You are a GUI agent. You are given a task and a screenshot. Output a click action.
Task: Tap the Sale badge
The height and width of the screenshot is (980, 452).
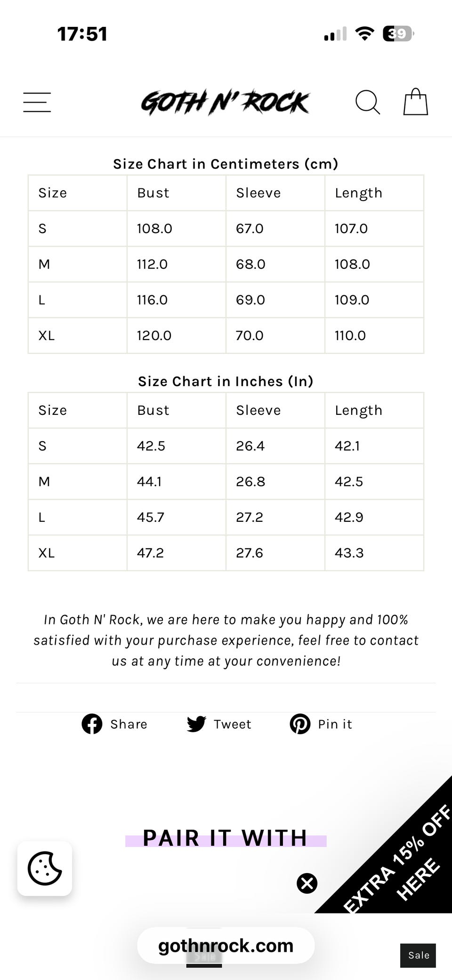pyautogui.click(x=418, y=955)
